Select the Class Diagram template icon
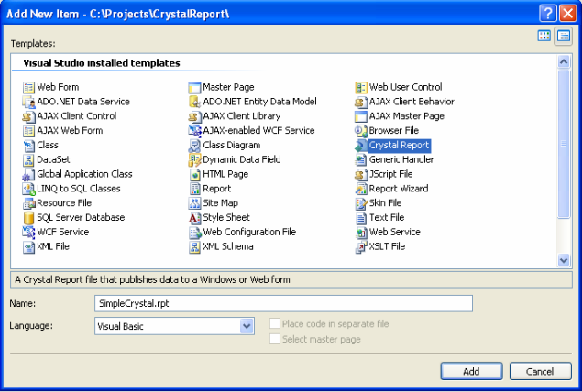The image size is (582, 392). [x=194, y=145]
